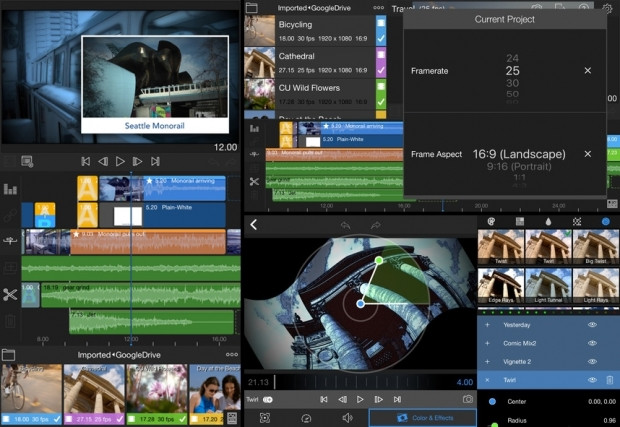This screenshot has width=620, height=427.
Task: Open the library folder icon in bottom-left media browser
Action: (8, 355)
